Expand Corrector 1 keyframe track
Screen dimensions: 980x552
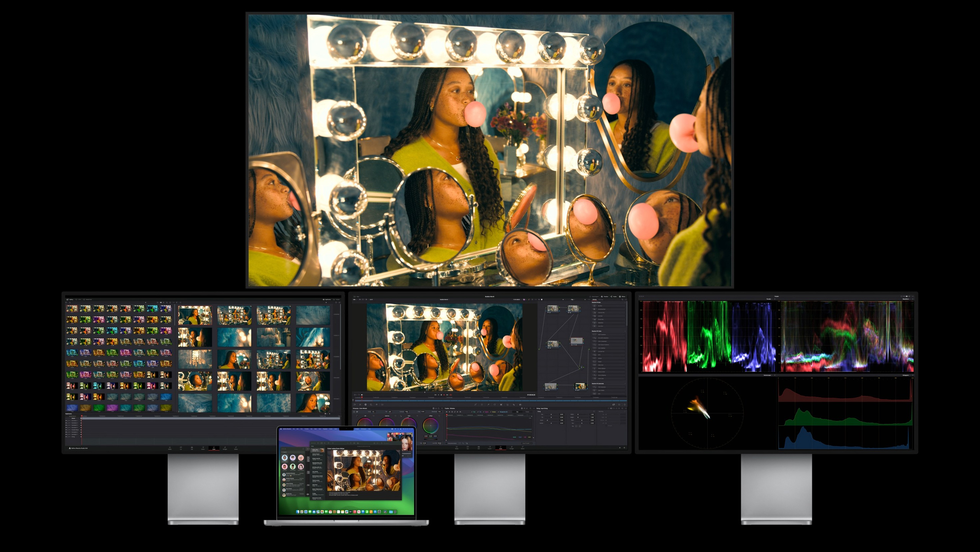coord(70,421)
